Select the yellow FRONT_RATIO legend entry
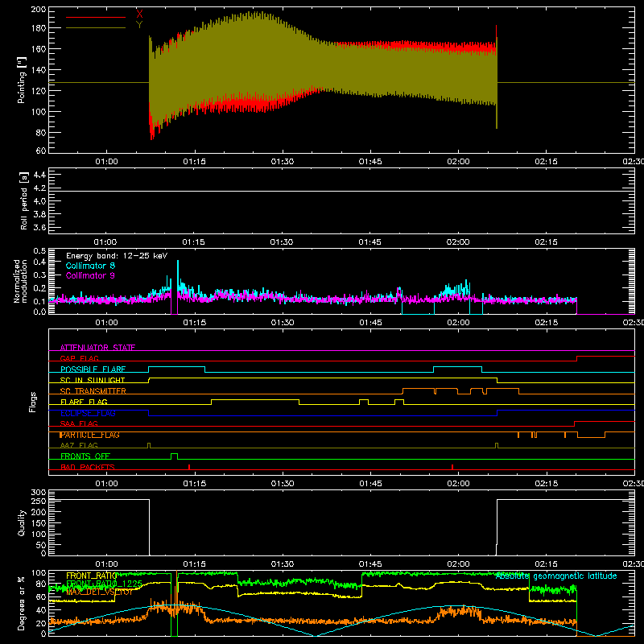 coord(91,576)
